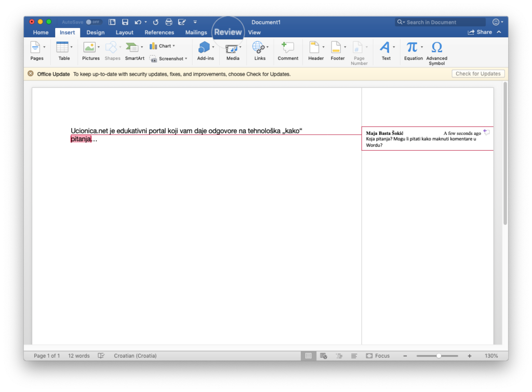
Task: Open spelling and grammar check in status bar
Action: (102, 356)
